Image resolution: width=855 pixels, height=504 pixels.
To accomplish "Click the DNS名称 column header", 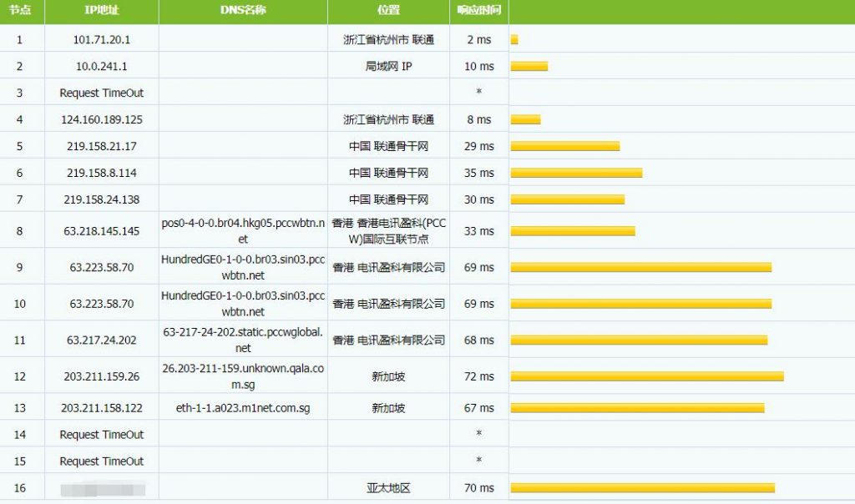I will click(243, 10).
